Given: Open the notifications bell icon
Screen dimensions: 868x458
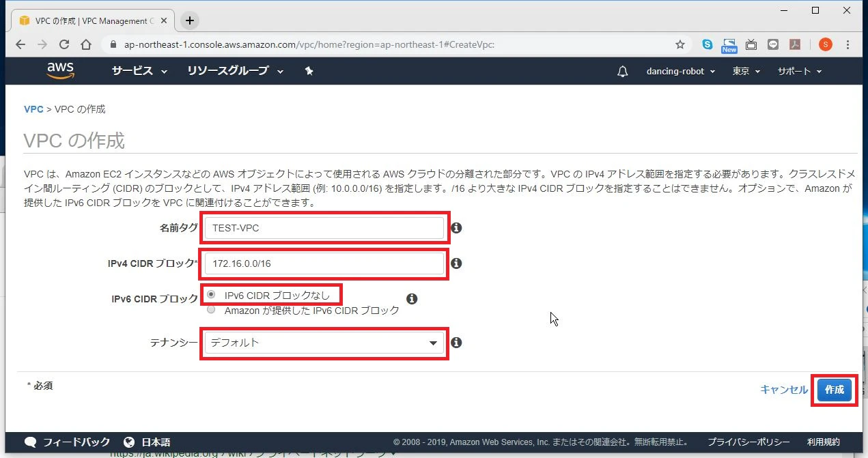Looking at the screenshot, I should click(622, 72).
